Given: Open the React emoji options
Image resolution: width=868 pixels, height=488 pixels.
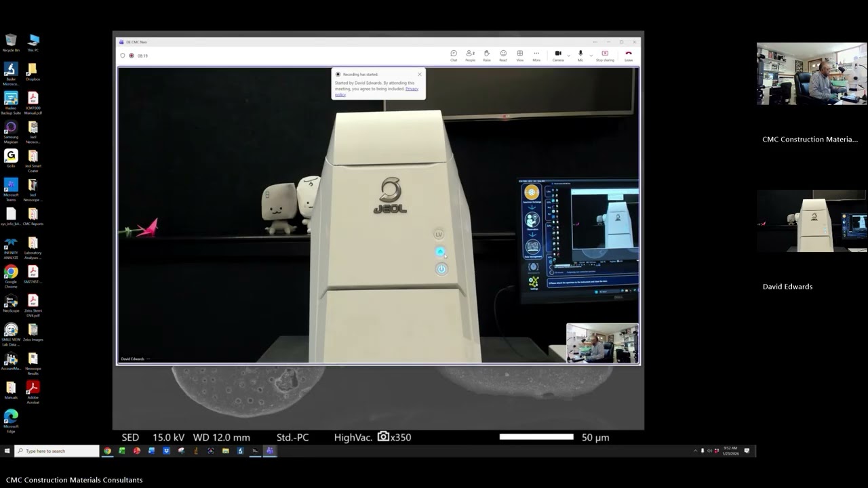Looking at the screenshot, I should click(x=503, y=56).
